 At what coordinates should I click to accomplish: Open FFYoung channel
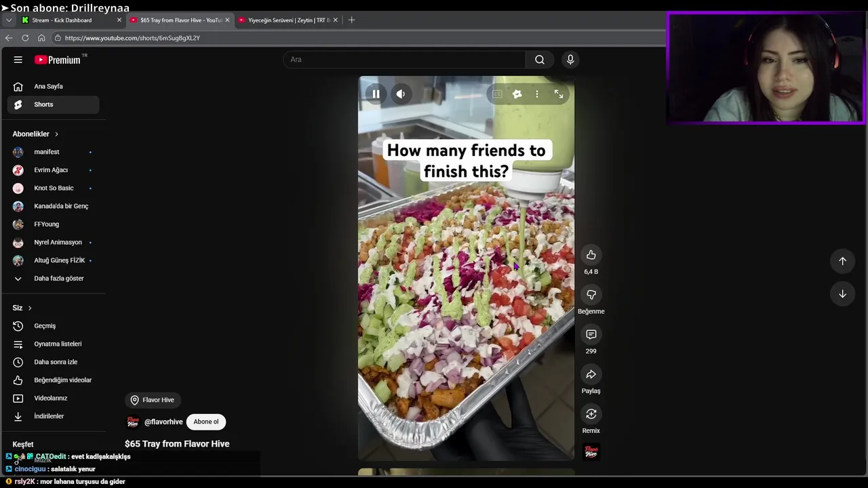coord(54,224)
